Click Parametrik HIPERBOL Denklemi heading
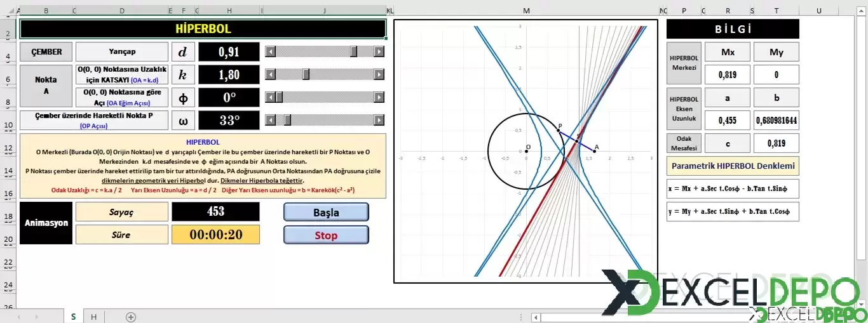 733,166
